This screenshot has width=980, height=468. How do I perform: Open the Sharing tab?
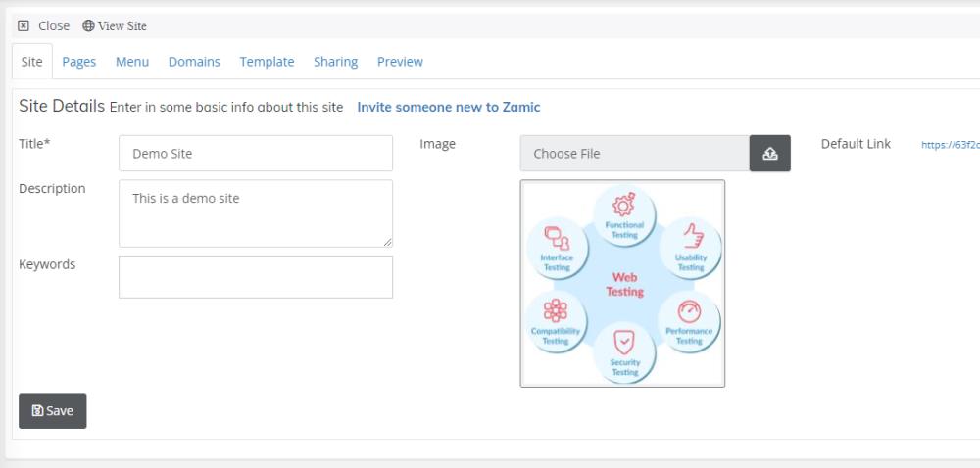pos(335,62)
